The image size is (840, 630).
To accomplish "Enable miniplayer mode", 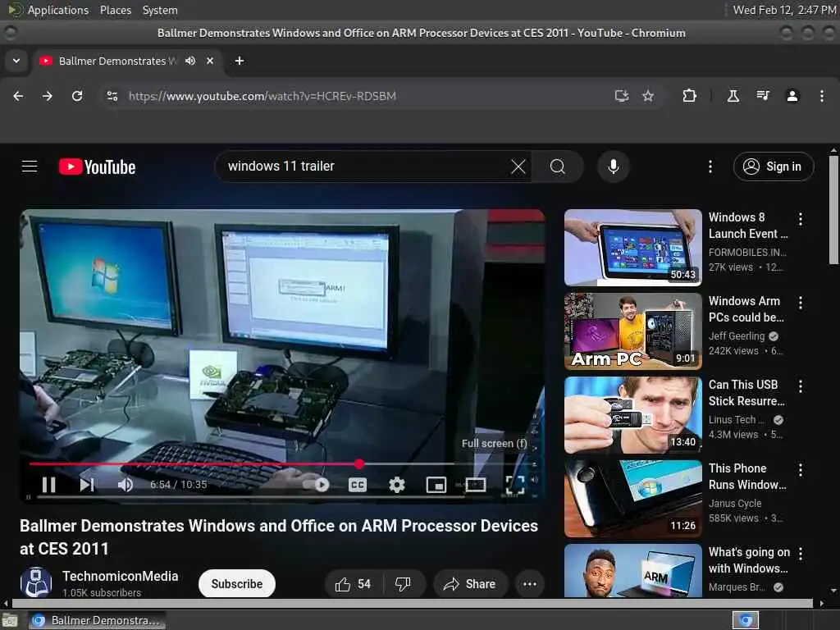I will point(436,485).
